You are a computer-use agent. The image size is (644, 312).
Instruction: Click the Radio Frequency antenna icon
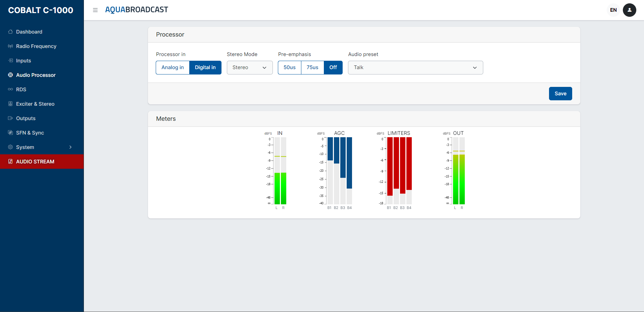tap(10, 46)
